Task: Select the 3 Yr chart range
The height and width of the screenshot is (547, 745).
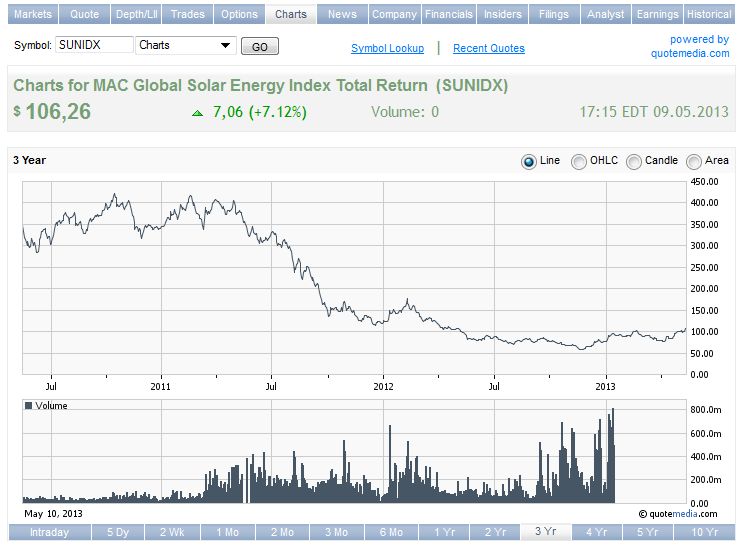Action: point(545,531)
